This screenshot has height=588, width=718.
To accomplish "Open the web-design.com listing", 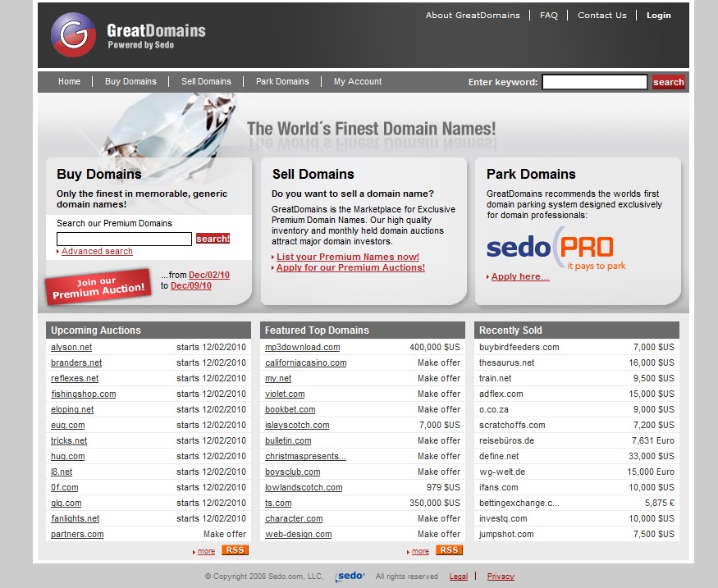I will (299, 534).
